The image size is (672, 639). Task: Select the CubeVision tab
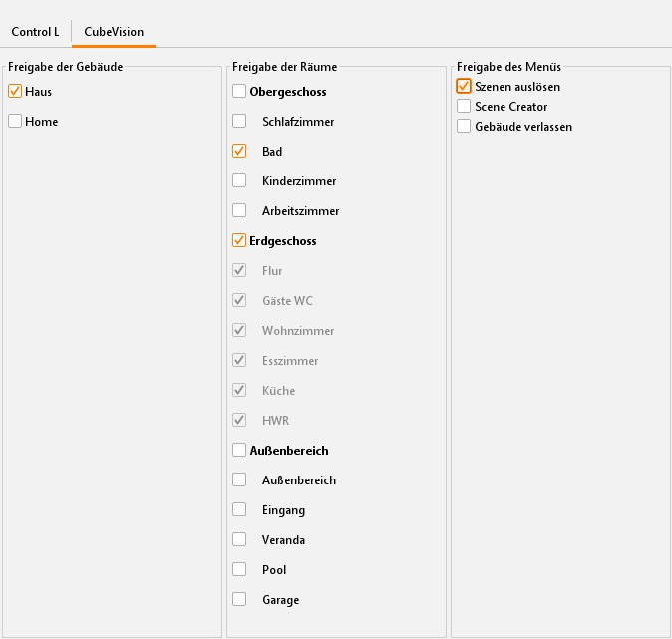(x=113, y=32)
